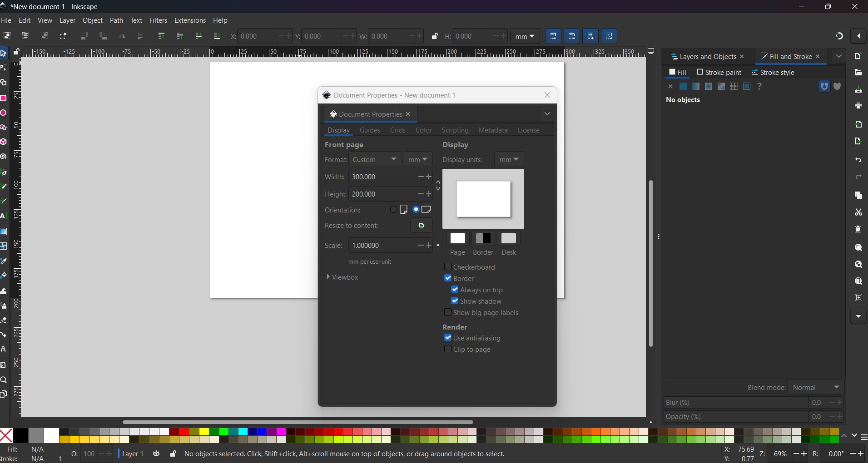Expand docked panels chevron menu

(839, 56)
